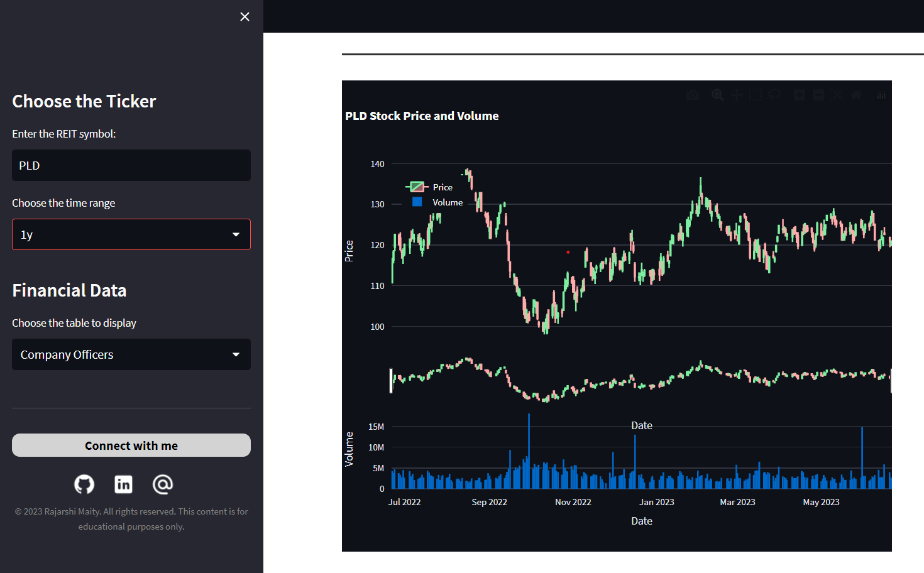Click the Mar 2023 x-axis label
Screen dimensions: 924x573
pos(737,502)
